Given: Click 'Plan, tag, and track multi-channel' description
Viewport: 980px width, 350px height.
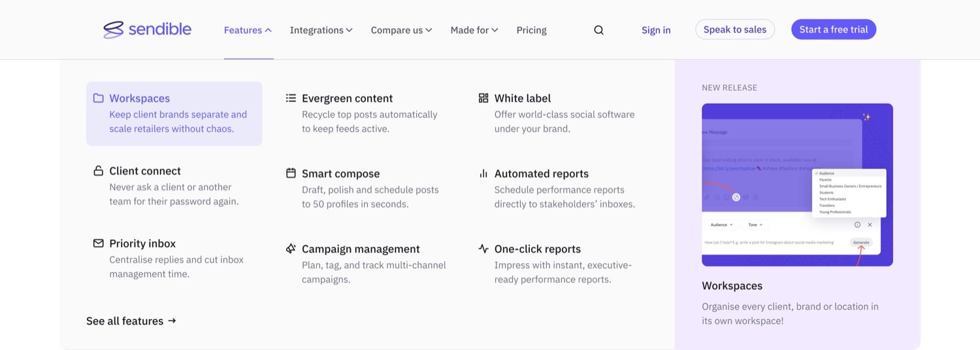Looking at the screenshot, I should 374,272.
